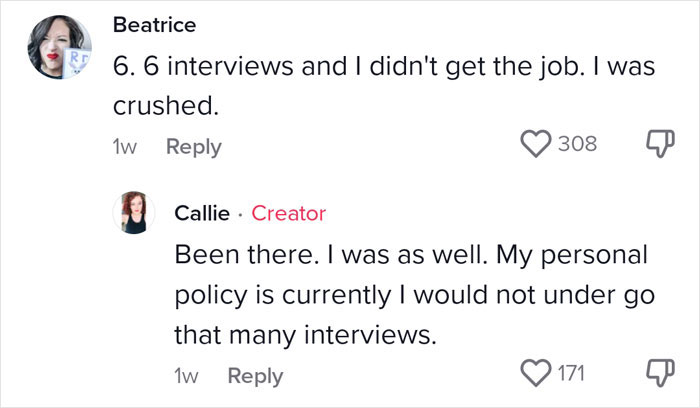700x408 pixels.
Task: Click the line starting "policy is currently"
Action: click(x=400, y=295)
